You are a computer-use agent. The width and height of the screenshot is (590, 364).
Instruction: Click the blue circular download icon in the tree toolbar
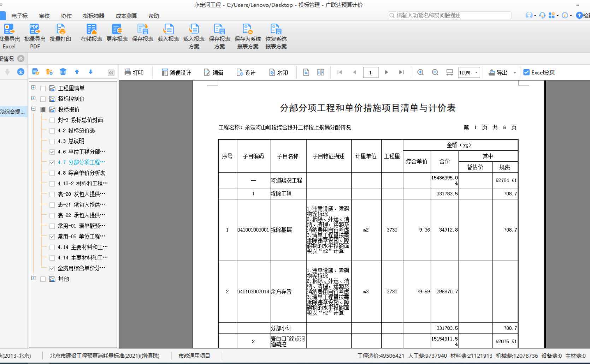tap(21, 72)
